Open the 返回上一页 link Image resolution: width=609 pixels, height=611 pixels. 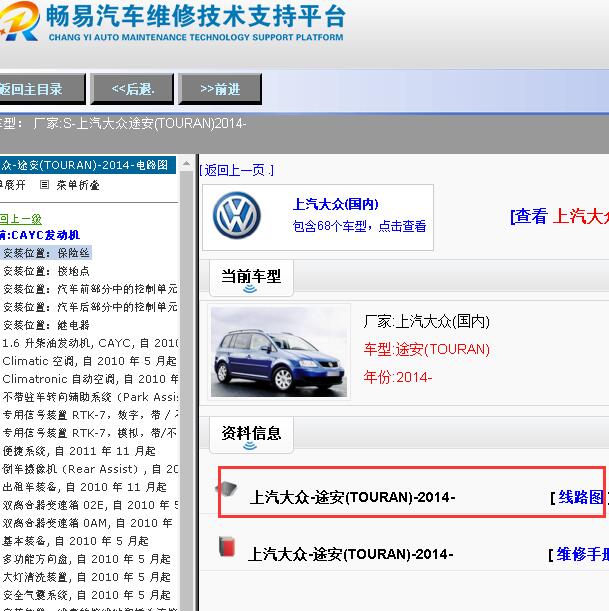click(x=237, y=170)
